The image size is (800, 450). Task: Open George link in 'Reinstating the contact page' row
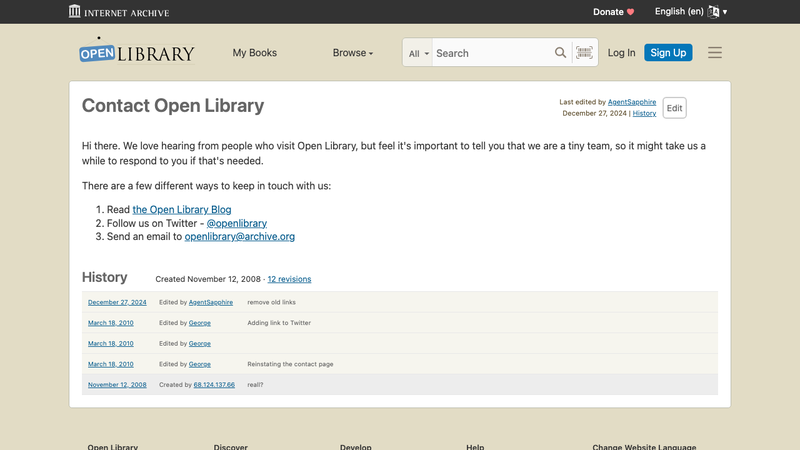tap(199, 364)
